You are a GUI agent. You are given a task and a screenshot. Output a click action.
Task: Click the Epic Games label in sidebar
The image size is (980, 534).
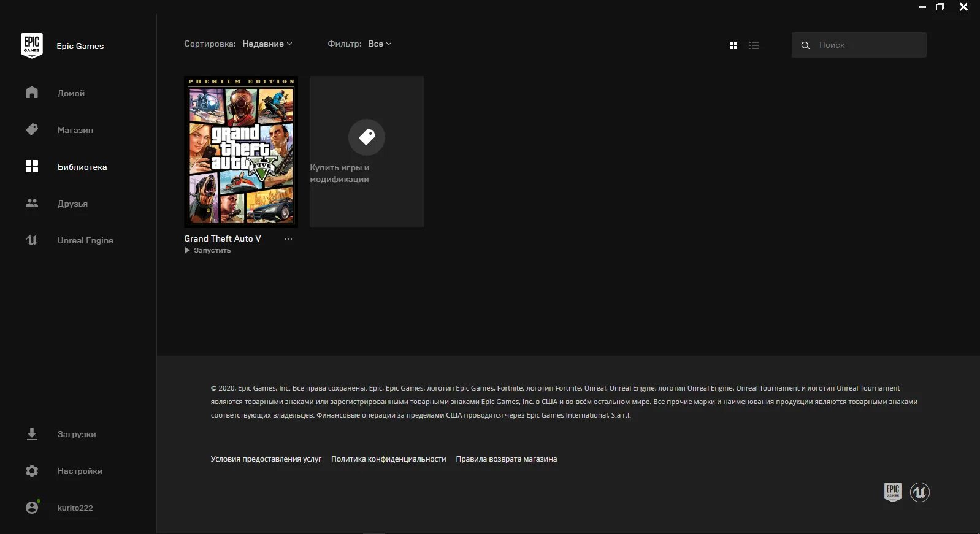(80, 46)
